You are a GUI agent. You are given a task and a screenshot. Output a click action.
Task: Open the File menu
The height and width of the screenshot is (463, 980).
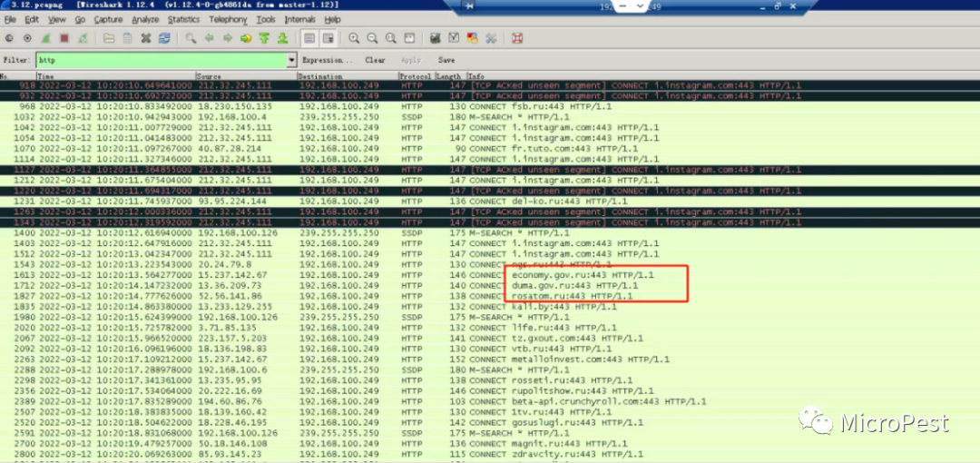[x=10, y=20]
